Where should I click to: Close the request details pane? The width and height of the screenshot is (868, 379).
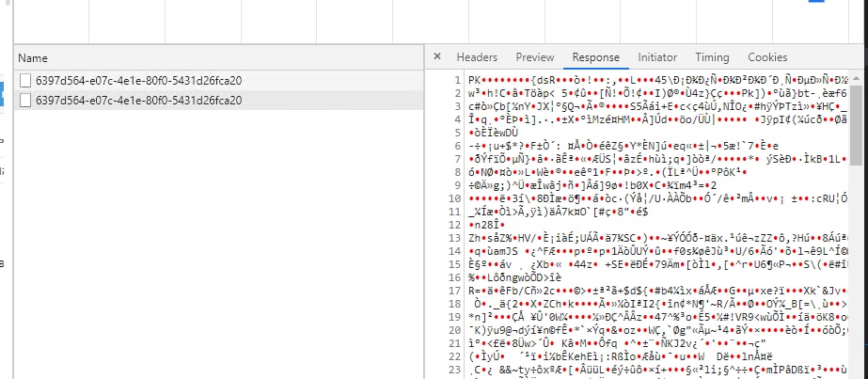point(437,56)
